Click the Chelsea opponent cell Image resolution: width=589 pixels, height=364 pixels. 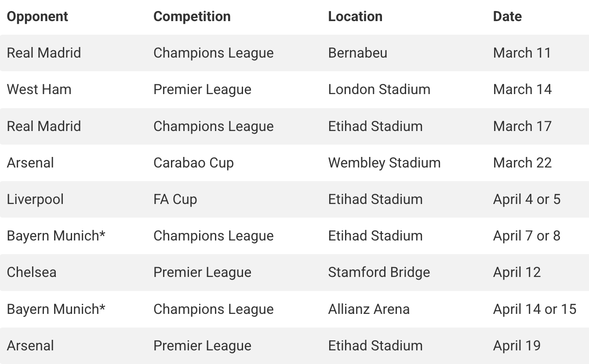point(32,273)
